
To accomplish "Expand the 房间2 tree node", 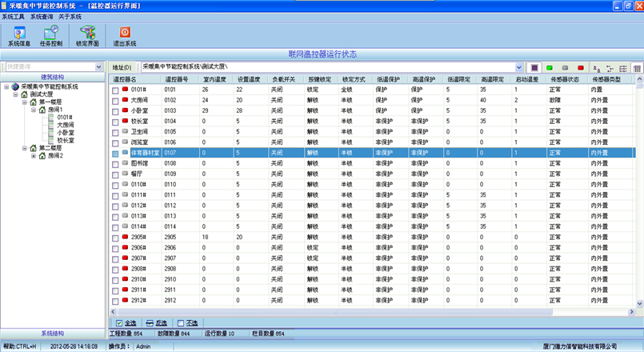I will [x=34, y=155].
